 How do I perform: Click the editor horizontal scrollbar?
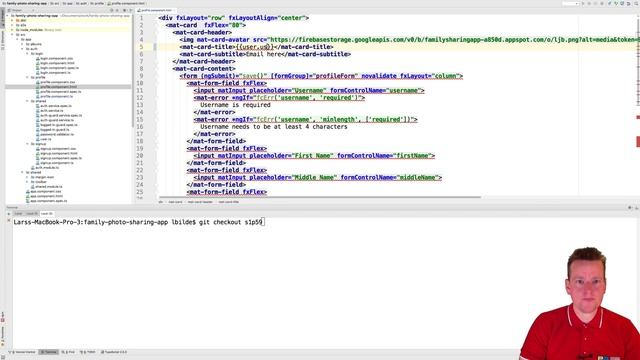(320, 197)
